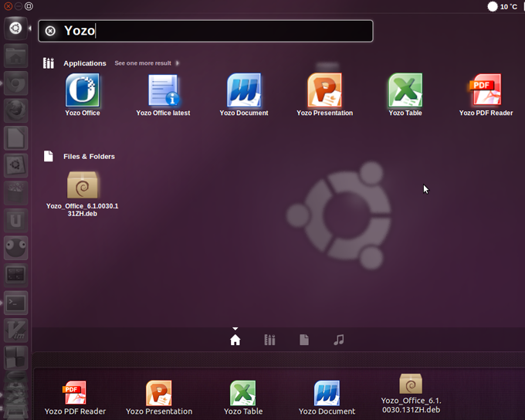Viewport: 525px width, 420px height.
Task: Switch to the Files lens tab
Action: coord(304,340)
